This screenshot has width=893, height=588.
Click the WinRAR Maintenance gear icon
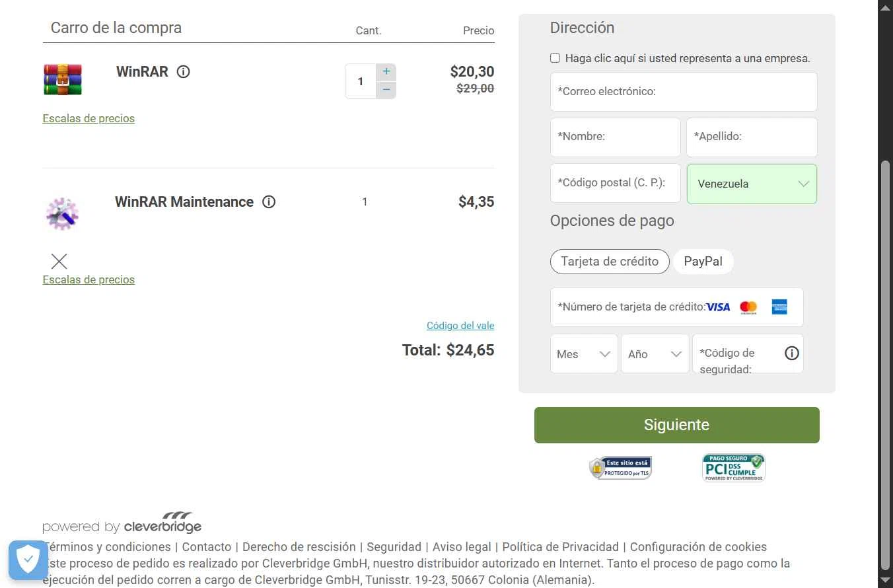tap(62, 213)
